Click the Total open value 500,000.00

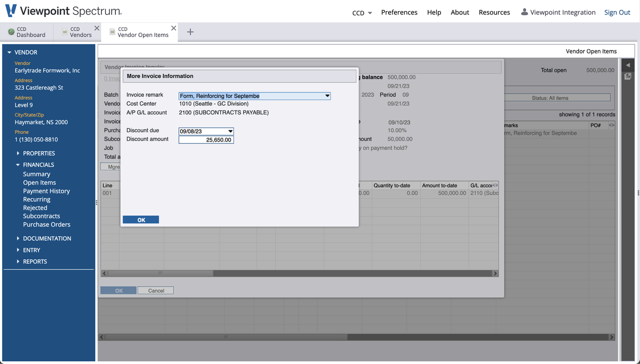(x=600, y=70)
